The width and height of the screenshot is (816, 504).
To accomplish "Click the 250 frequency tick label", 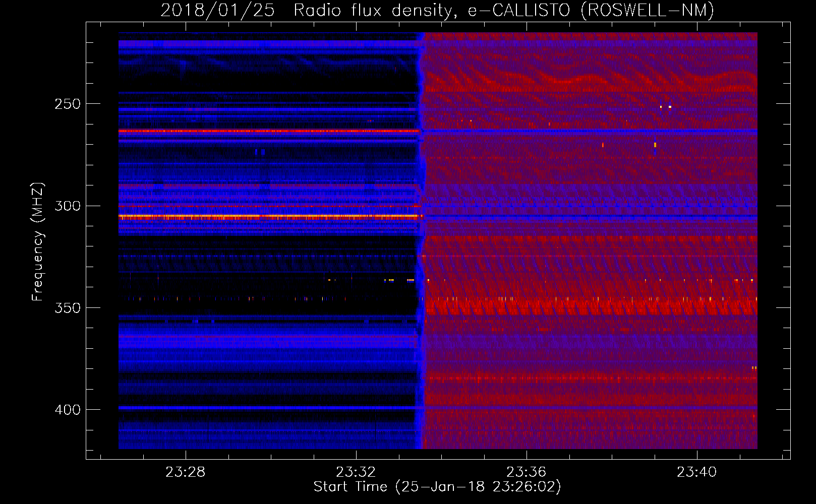I will 68,104.
